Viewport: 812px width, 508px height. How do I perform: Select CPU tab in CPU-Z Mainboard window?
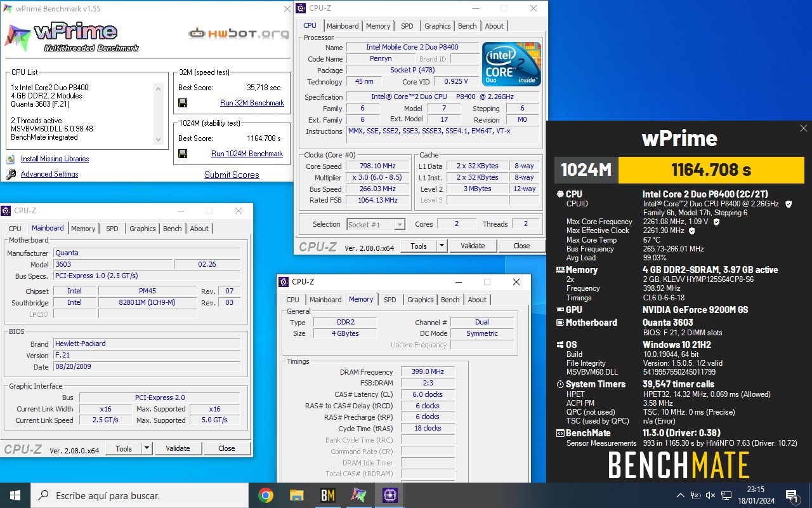click(15, 229)
